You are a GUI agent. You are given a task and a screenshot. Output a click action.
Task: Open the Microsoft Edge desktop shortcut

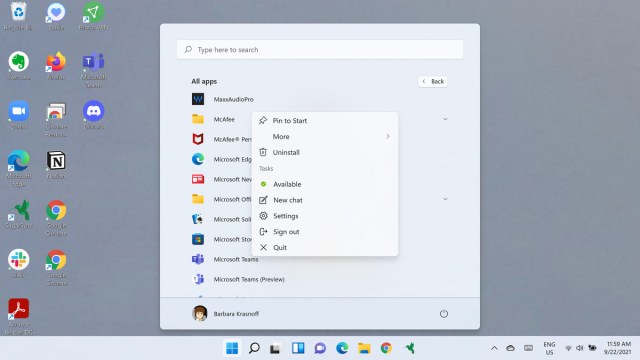tap(19, 169)
